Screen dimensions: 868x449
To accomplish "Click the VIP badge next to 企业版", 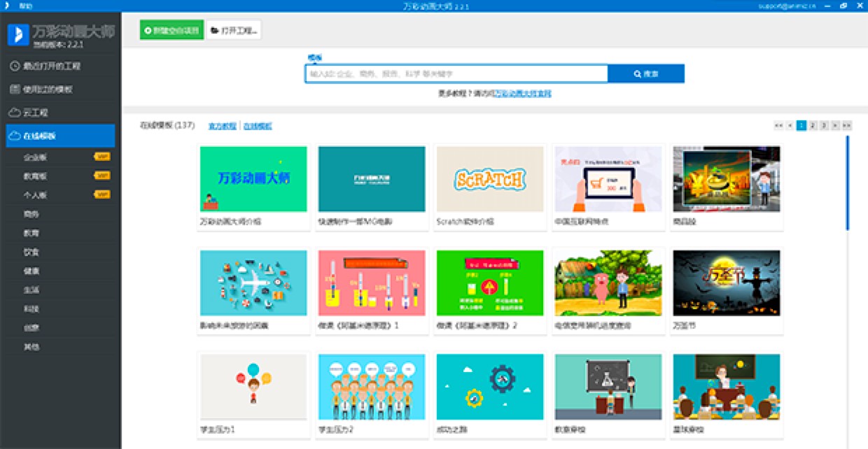I will [102, 157].
